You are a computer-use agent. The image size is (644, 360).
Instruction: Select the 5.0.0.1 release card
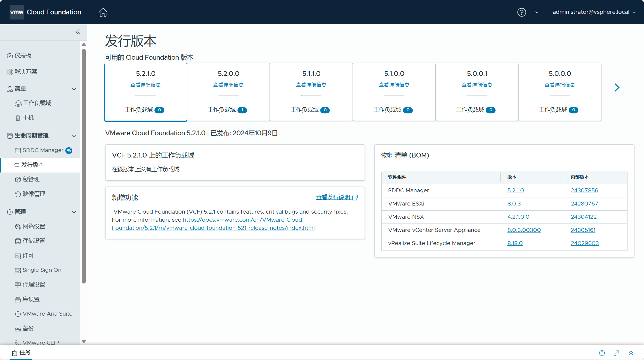coord(477,92)
